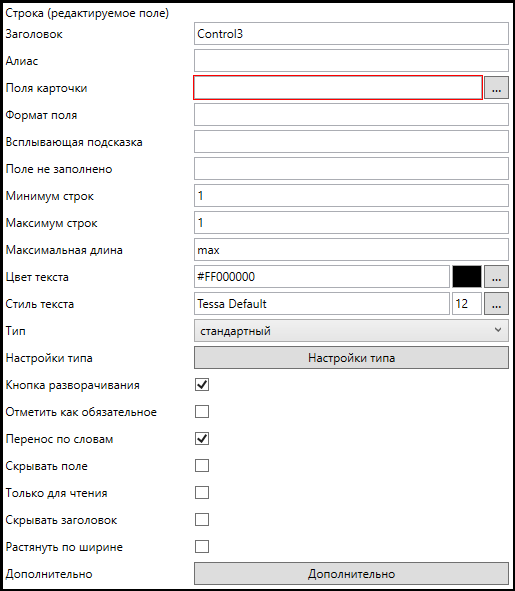Click the Максимальная длина field with max
This screenshot has width=515, height=591.
click(x=351, y=250)
